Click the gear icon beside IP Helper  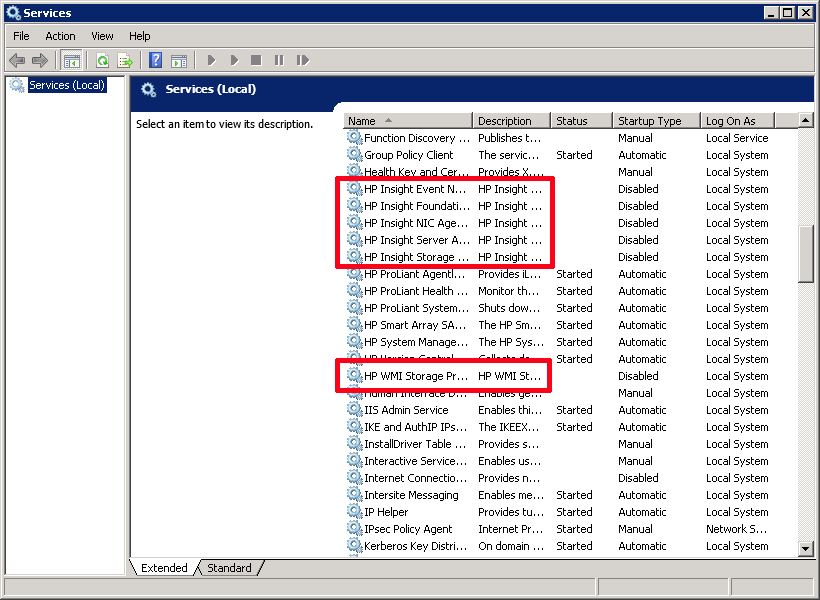tap(355, 512)
